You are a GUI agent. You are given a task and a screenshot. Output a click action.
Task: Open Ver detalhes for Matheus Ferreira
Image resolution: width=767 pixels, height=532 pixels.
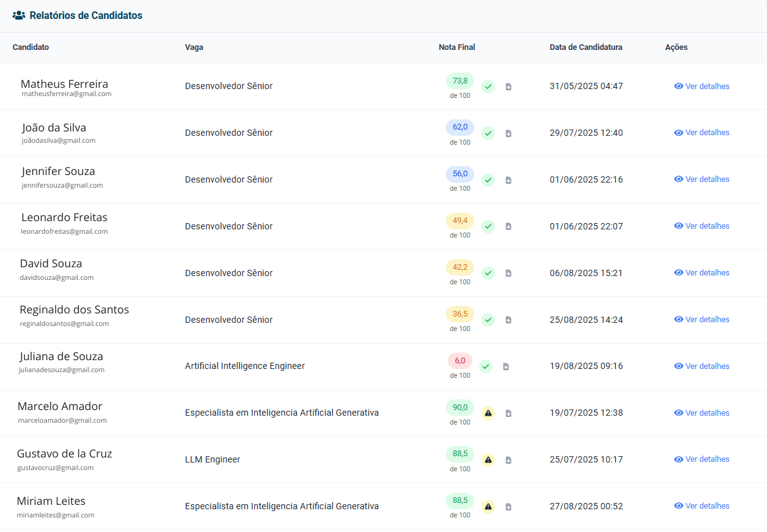702,87
